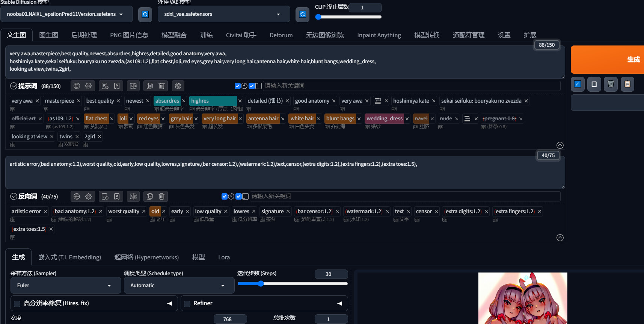Screen dimensions: 644x324
Task: Open the Automatic schedule type dropdown
Action: coord(179,285)
